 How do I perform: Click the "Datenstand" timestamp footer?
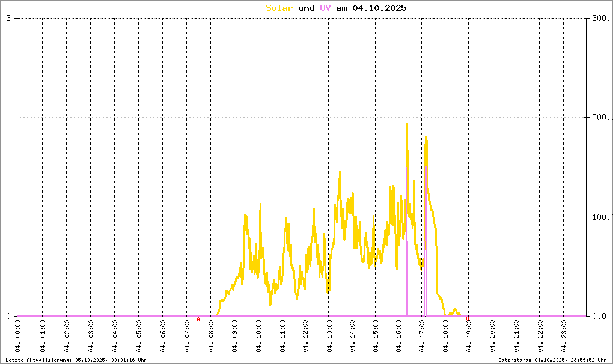coord(552,360)
